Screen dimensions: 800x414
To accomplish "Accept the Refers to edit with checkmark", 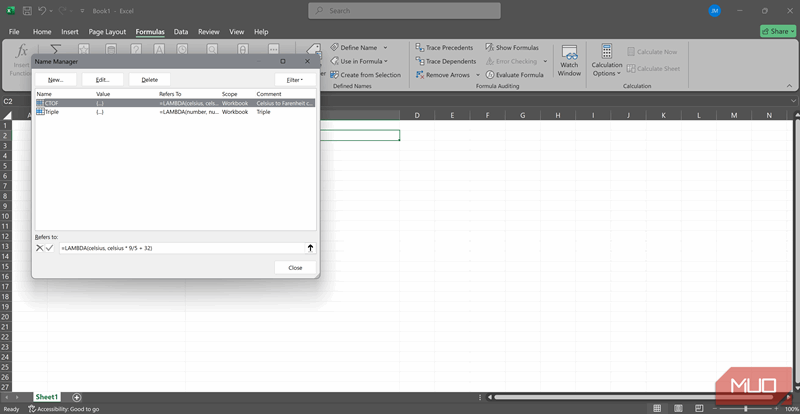I will point(50,247).
